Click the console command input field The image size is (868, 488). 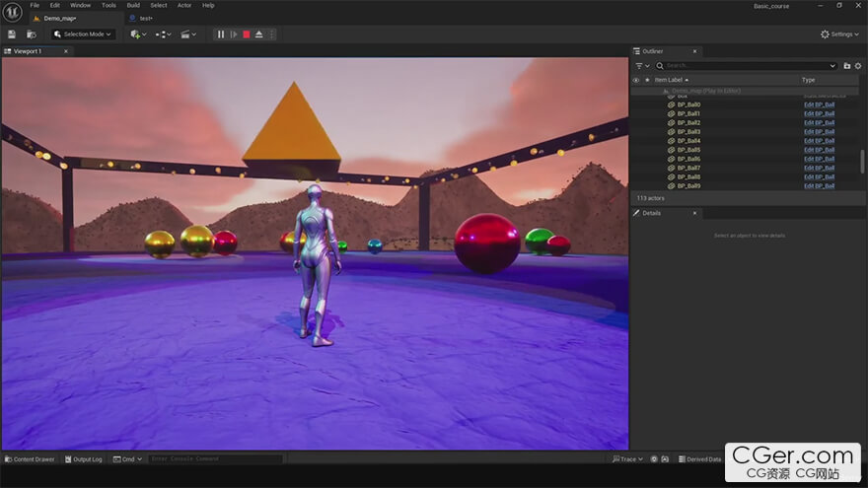[215, 458]
